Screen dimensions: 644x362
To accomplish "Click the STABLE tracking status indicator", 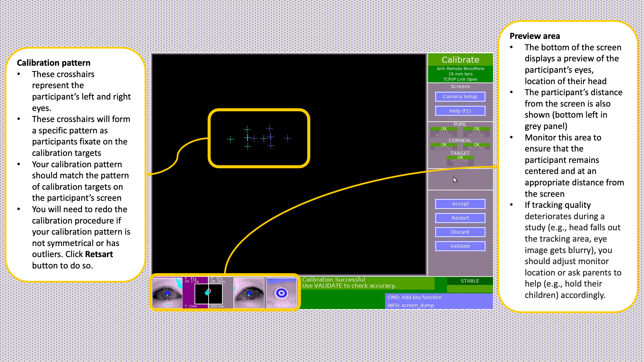I will (x=470, y=281).
